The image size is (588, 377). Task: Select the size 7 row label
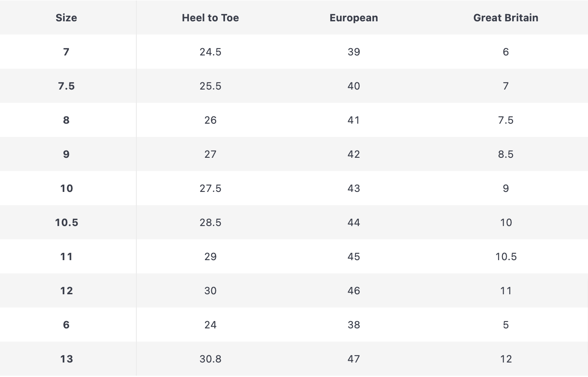tap(66, 52)
